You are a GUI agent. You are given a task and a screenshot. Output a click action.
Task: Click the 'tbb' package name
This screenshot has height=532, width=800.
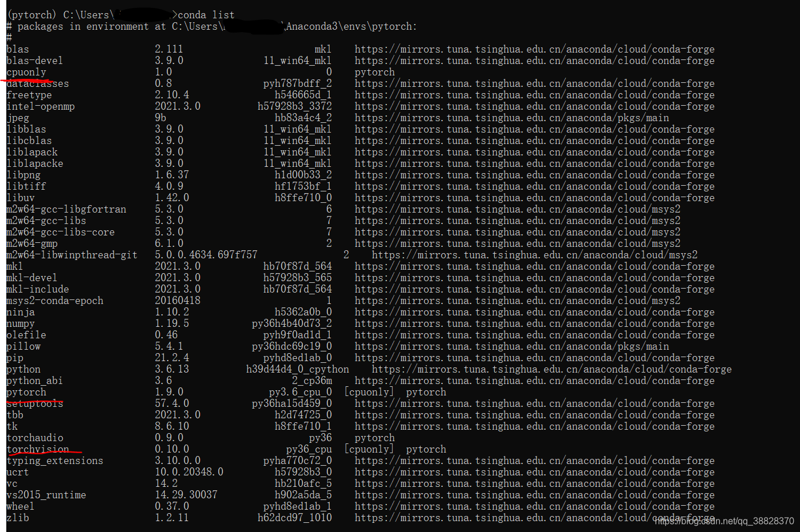(x=15, y=415)
